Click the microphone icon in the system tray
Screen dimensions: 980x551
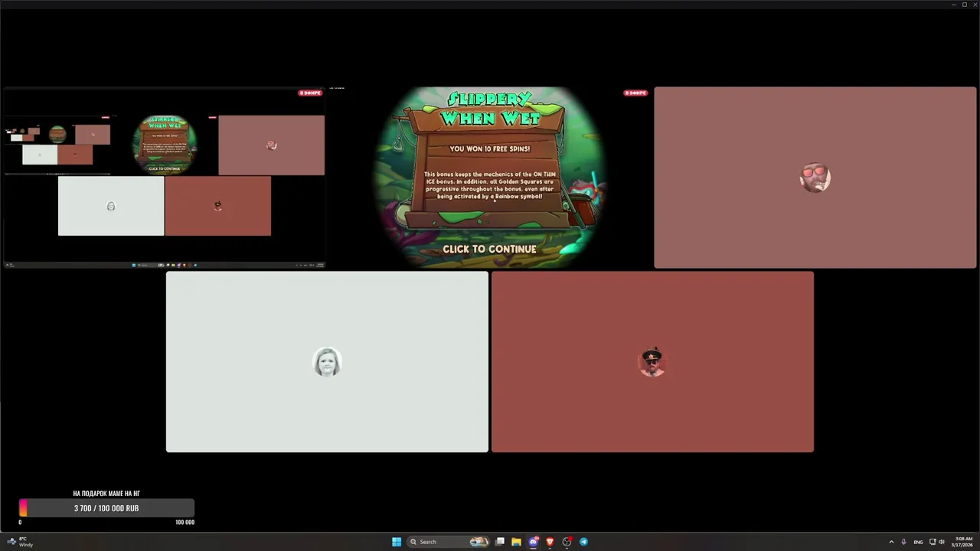[904, 542]
